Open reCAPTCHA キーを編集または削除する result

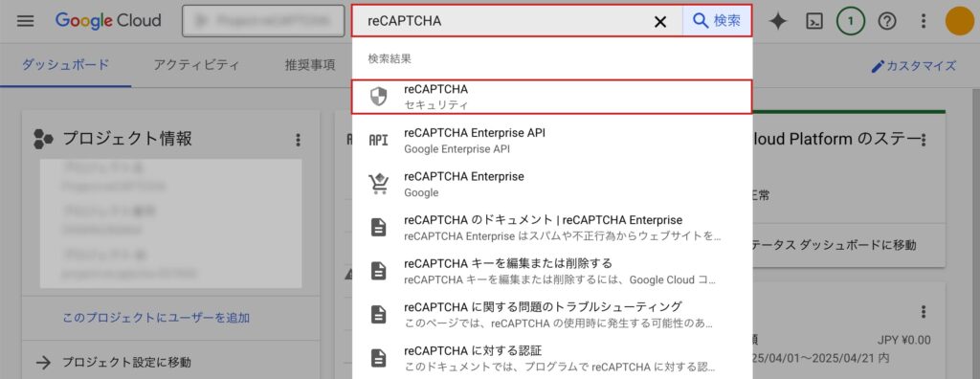click(552, 271)
